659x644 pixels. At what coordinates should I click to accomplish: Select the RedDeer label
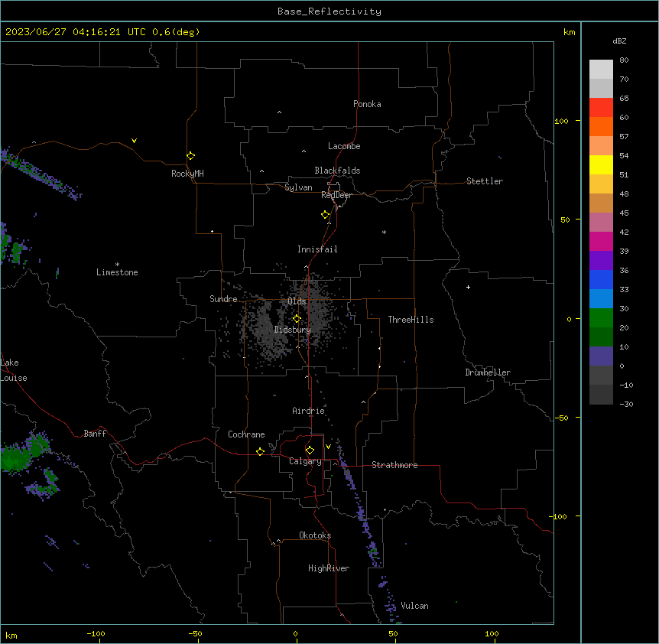tap(336, 195)
